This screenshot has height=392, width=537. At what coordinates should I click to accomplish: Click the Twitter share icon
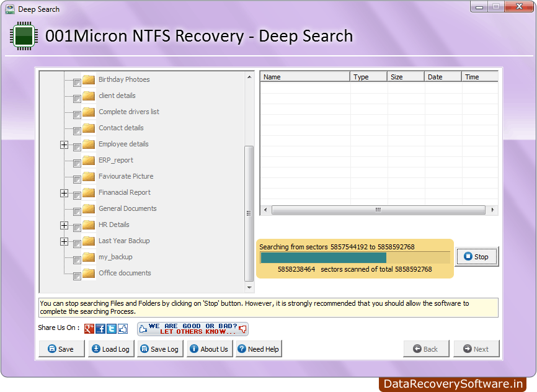(112, 329)
